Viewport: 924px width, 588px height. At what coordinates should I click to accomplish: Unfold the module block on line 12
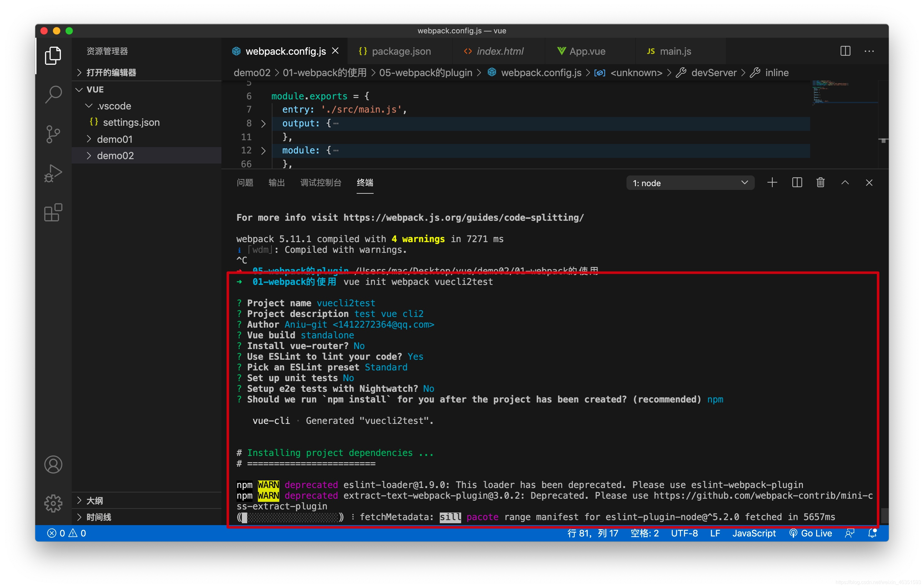click(x=263, y=150)
